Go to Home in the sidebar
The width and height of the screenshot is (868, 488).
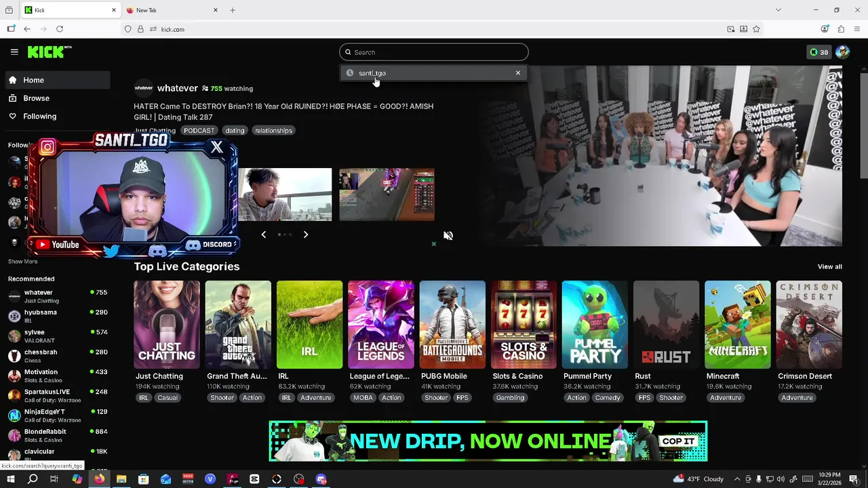pyautogui.click(x=58, y=80)
